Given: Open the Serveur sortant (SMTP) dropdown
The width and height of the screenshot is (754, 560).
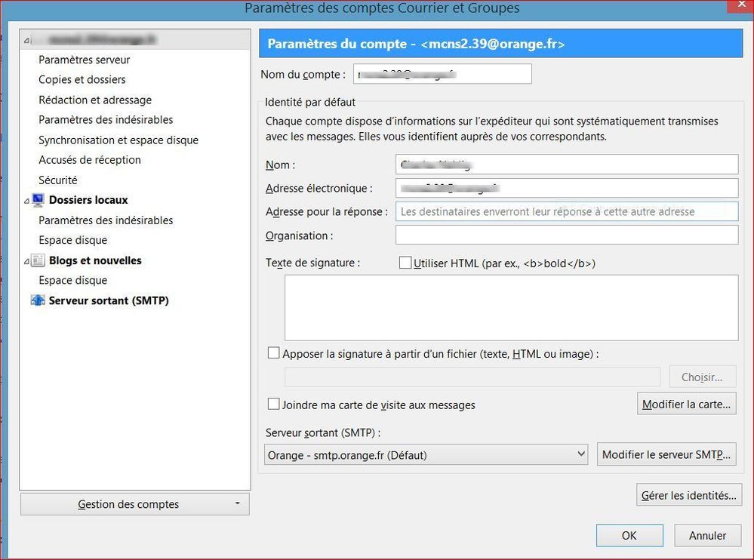Looking at the screenshot, I should pyautogui.click(x=581, y=454).
